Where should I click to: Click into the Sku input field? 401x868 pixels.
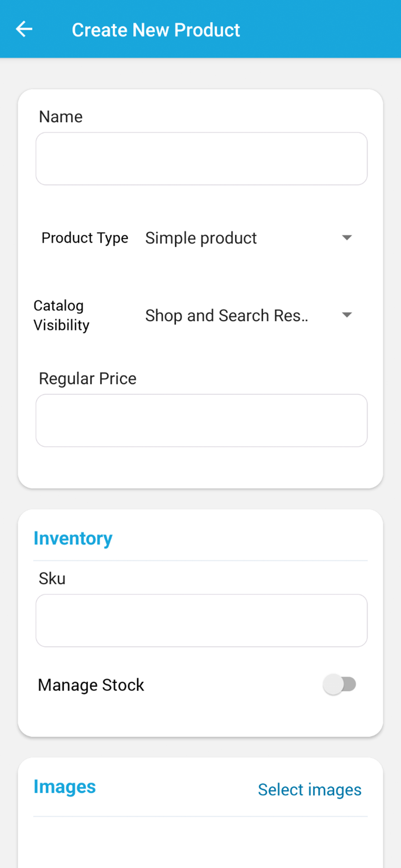(201, 621)
